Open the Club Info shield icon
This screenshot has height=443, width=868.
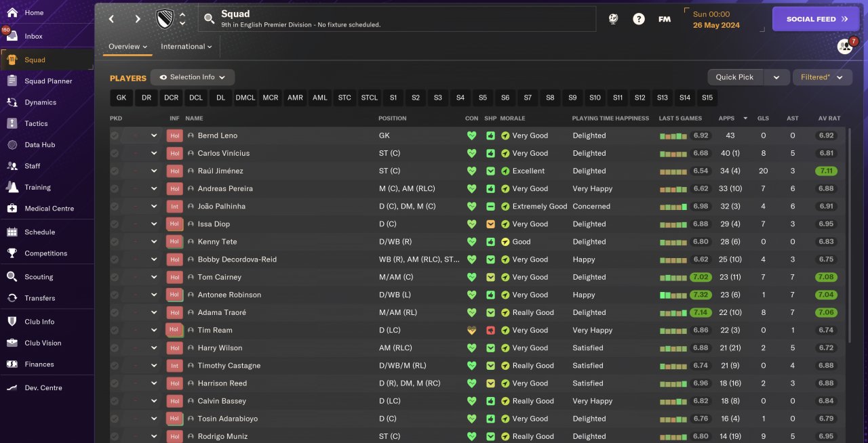coord(12,321)
